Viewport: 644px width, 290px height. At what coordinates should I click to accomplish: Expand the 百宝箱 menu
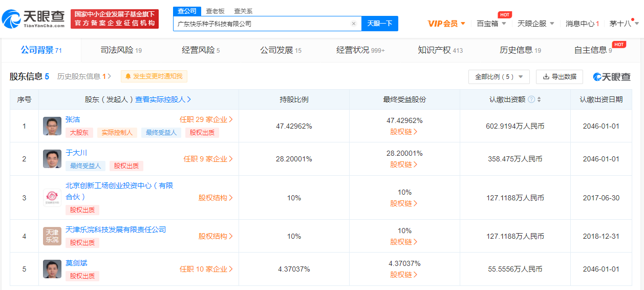click(491, 24)
